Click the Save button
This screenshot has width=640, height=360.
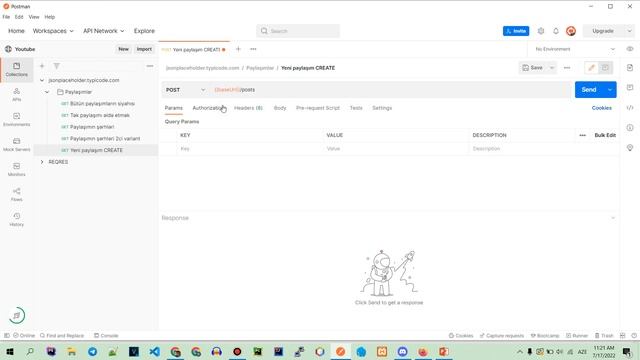point(533,68)
